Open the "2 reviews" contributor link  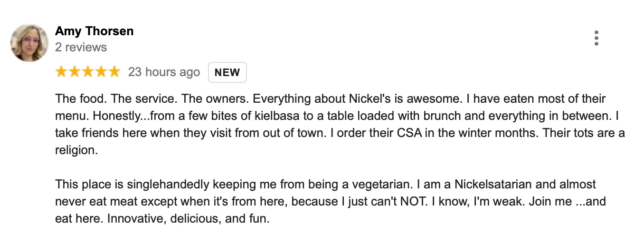(x=81, y=47)
